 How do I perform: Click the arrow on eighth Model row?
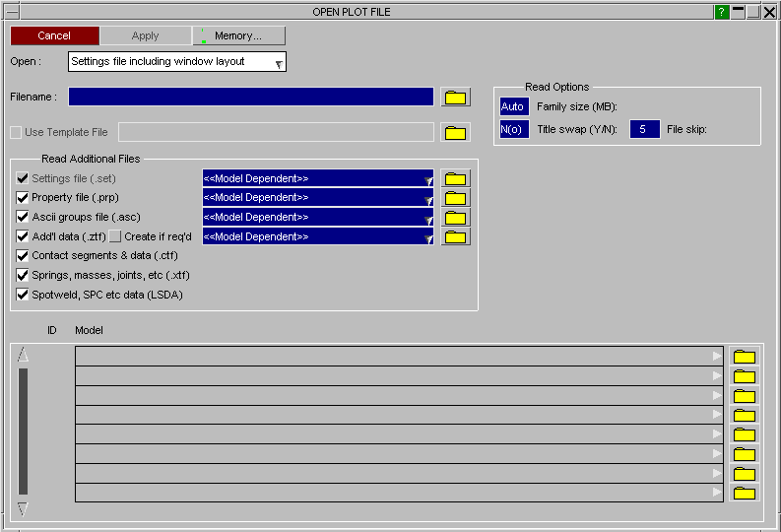pos(717,493)
